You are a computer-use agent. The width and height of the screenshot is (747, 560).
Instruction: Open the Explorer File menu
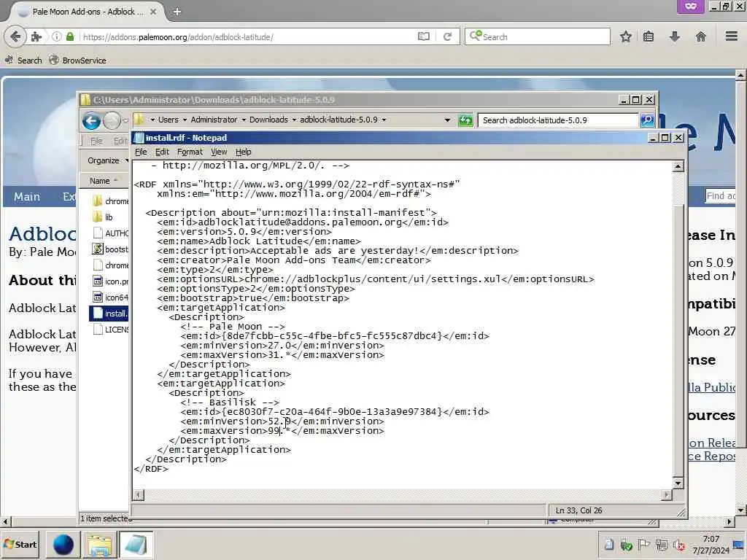coord(96,141)
